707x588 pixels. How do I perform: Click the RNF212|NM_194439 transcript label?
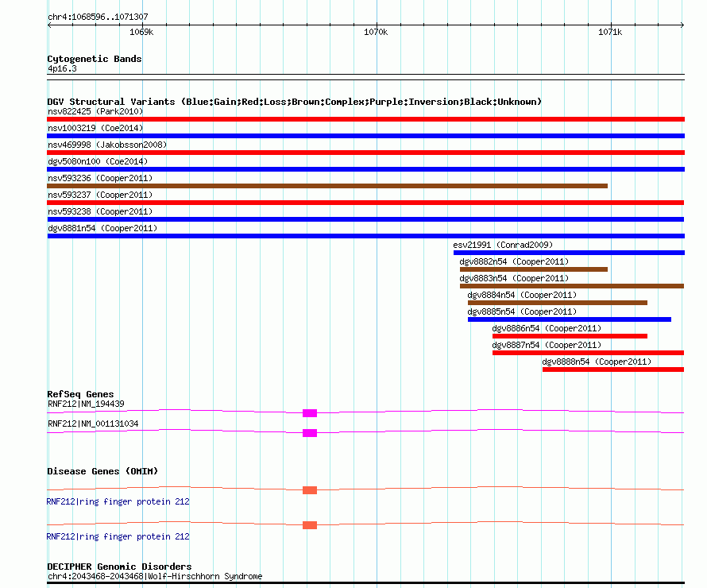pos(86,404)
